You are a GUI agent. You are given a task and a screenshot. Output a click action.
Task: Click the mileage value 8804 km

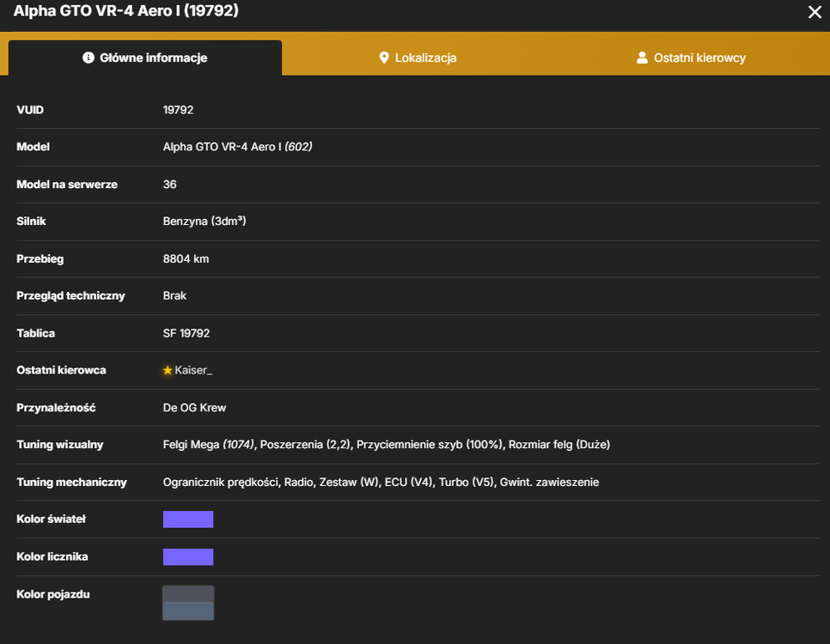(x=186, y=258)
